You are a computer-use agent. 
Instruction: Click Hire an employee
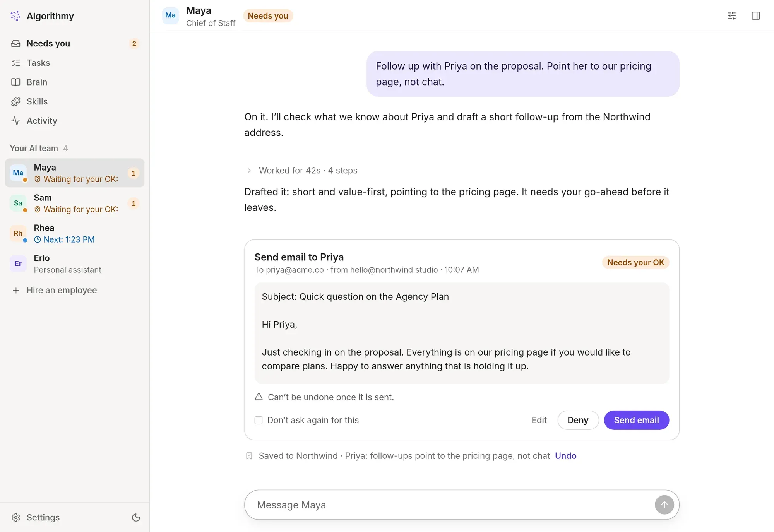75,290
